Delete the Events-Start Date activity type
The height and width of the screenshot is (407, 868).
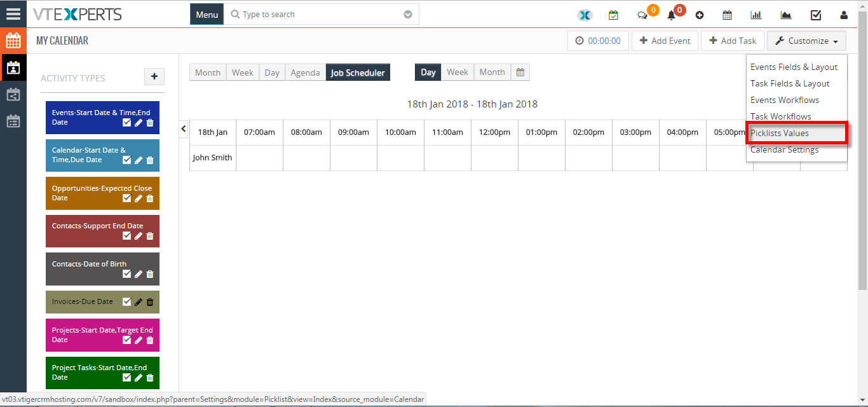pos(150,123)
